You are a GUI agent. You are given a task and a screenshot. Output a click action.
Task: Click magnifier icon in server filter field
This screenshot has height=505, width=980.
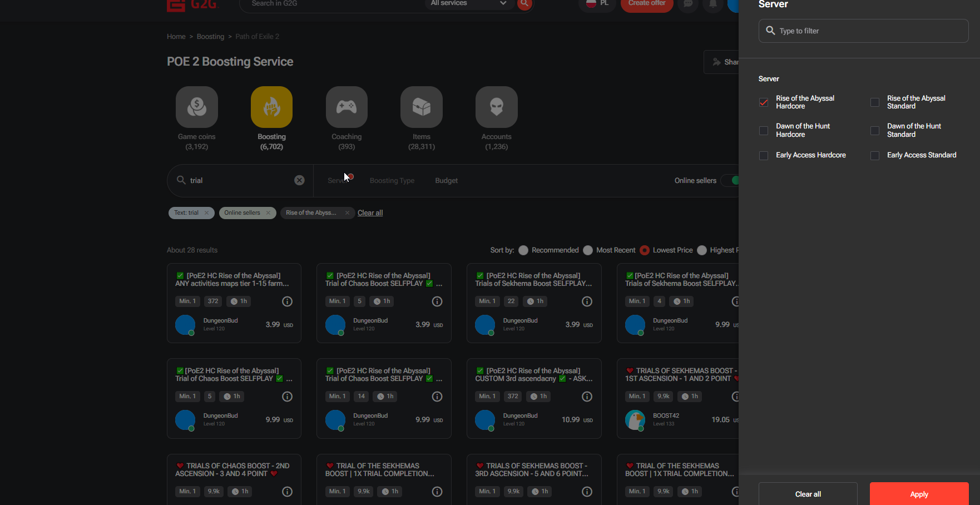point(770,31)
